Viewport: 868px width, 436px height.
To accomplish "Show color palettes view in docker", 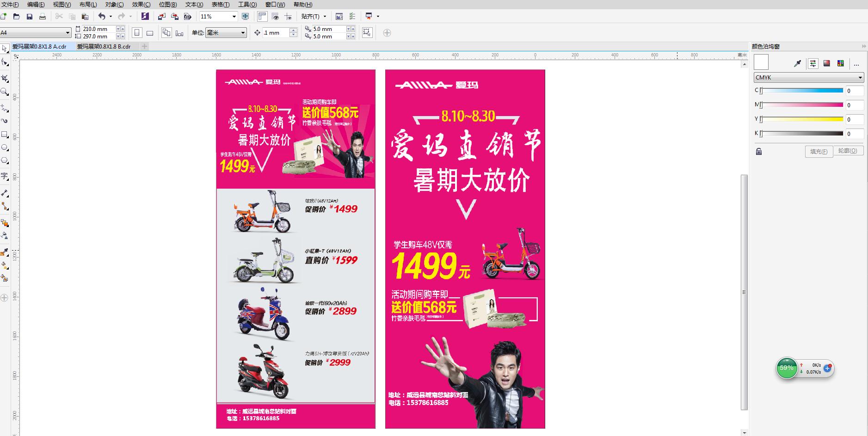I will (841, 64).
